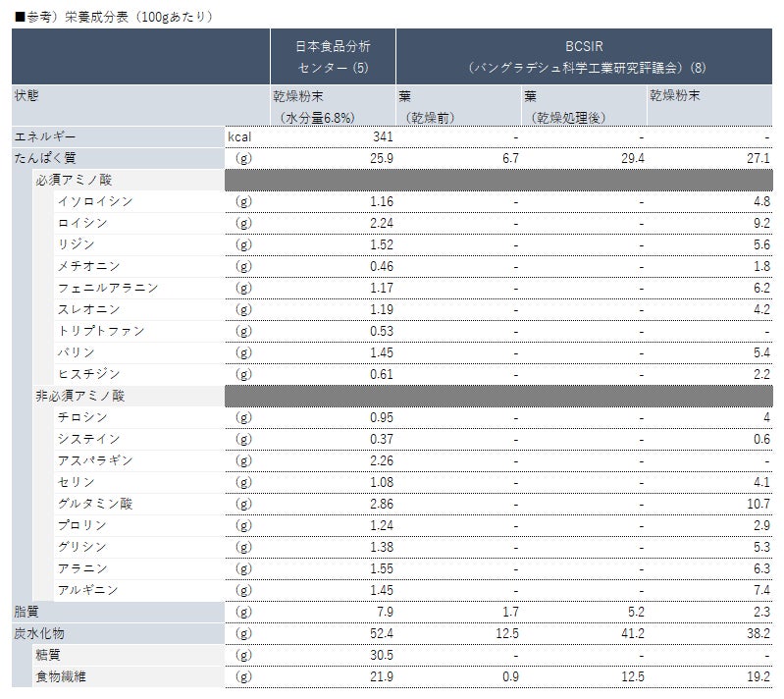
Task: Select phenylalanine value '6.2'
Action: [761, 289]
